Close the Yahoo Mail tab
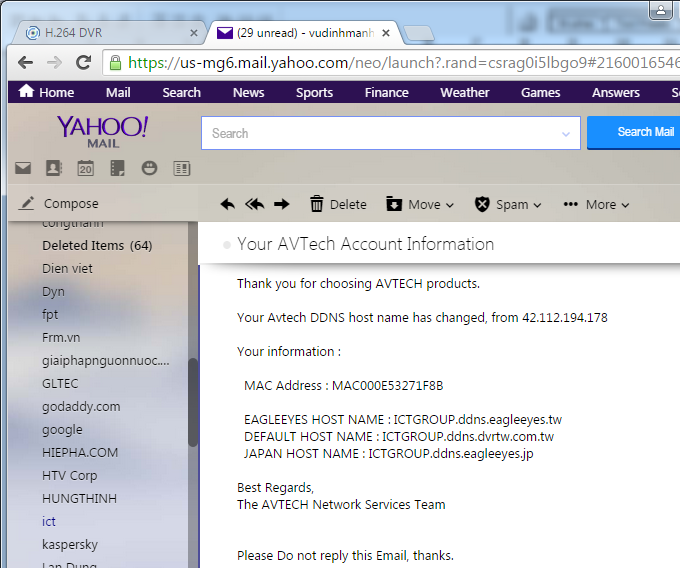The image size is (680, 568). (386, 33)
